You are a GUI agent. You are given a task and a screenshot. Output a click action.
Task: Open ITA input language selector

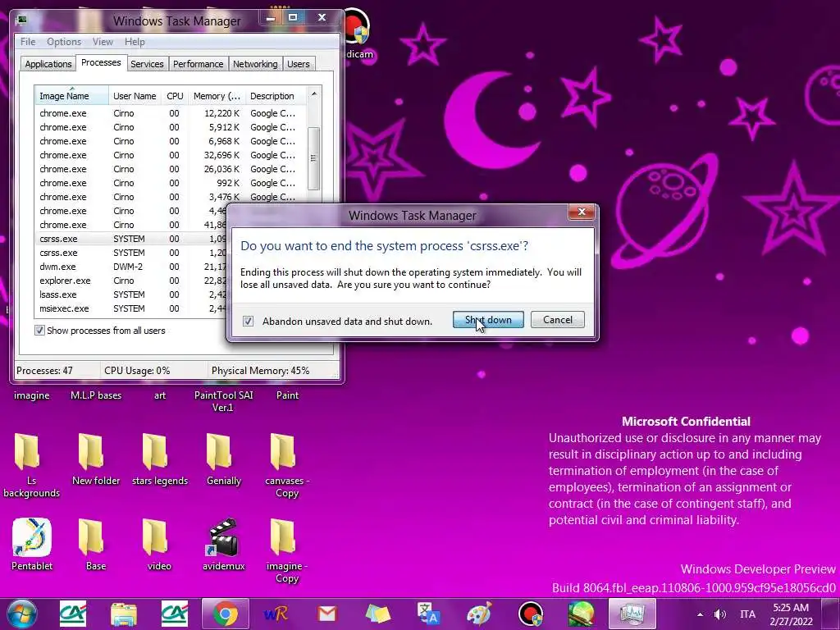[x=748, y=614]
